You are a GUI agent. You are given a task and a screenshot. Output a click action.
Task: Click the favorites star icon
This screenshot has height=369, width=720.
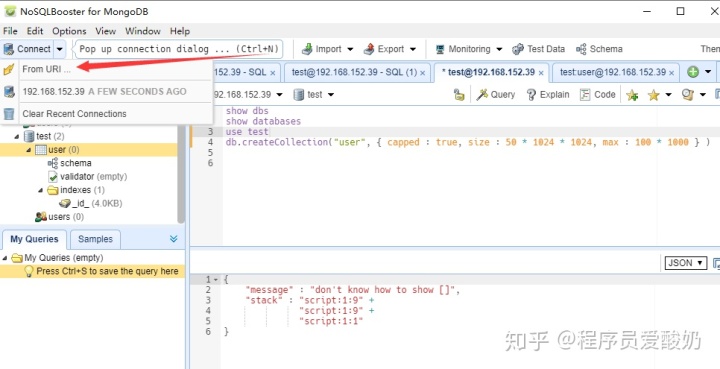[x=653, y=95]
